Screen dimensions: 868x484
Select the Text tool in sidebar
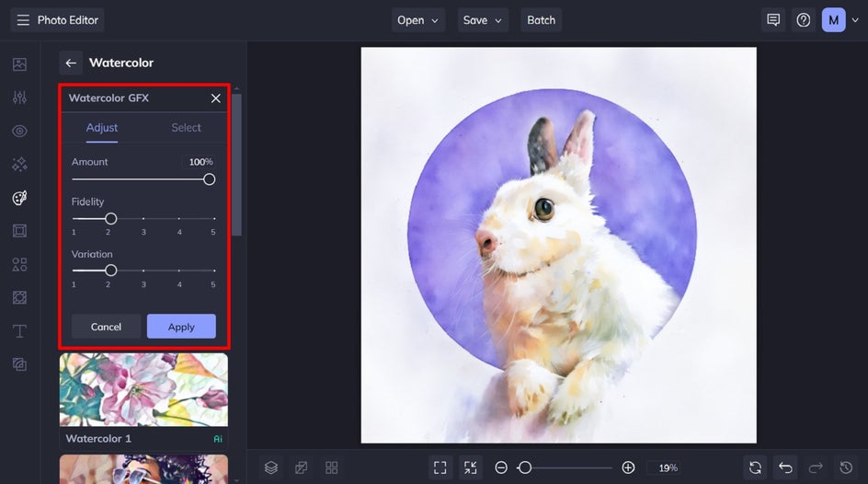tap(19, 331)
